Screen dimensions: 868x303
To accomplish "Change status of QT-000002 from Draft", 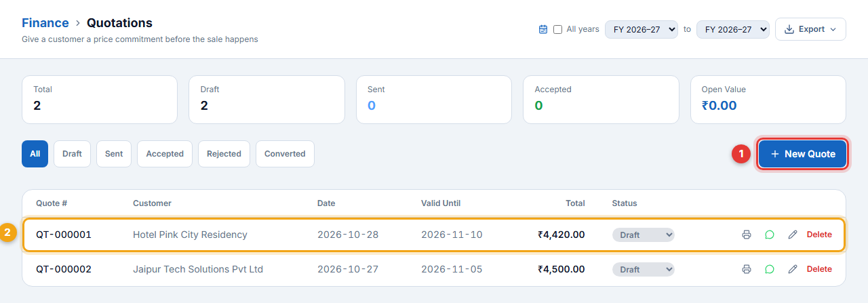I will point(644,269).
